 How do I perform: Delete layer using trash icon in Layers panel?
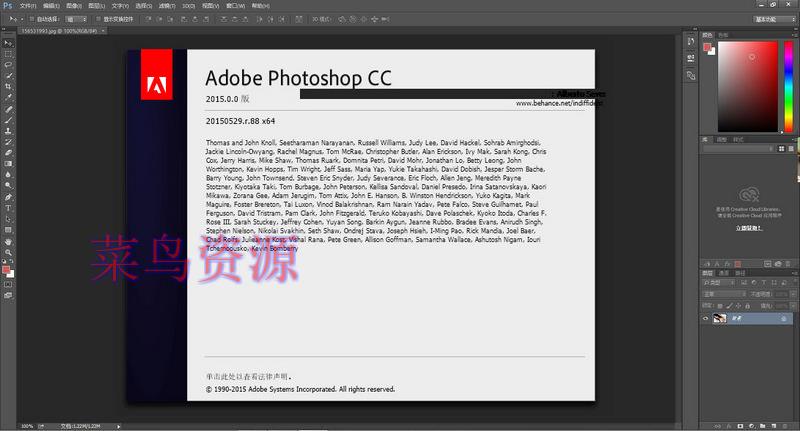[x=785, y=425]
